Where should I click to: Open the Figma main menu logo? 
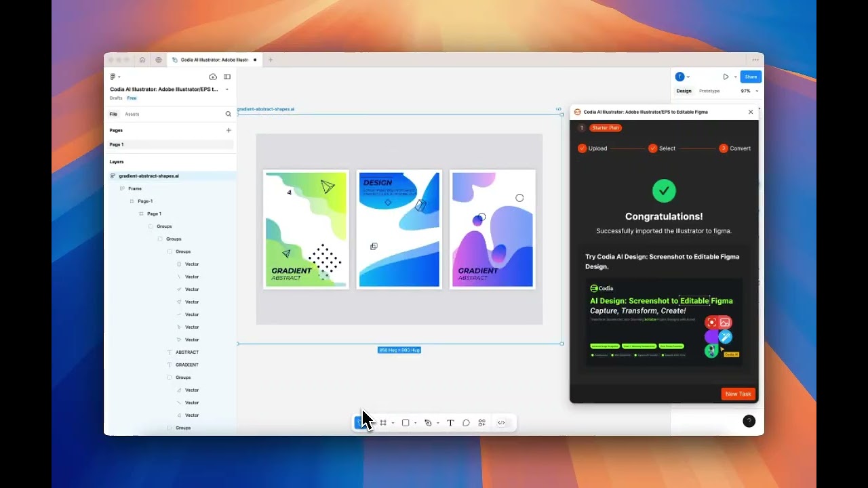pos(113,77)
